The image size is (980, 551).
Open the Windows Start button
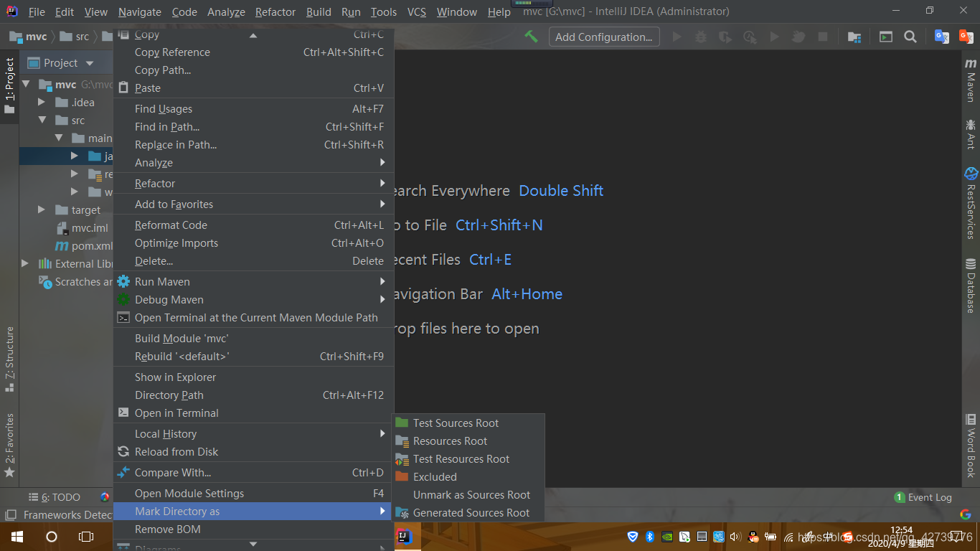tap(17, 537)
